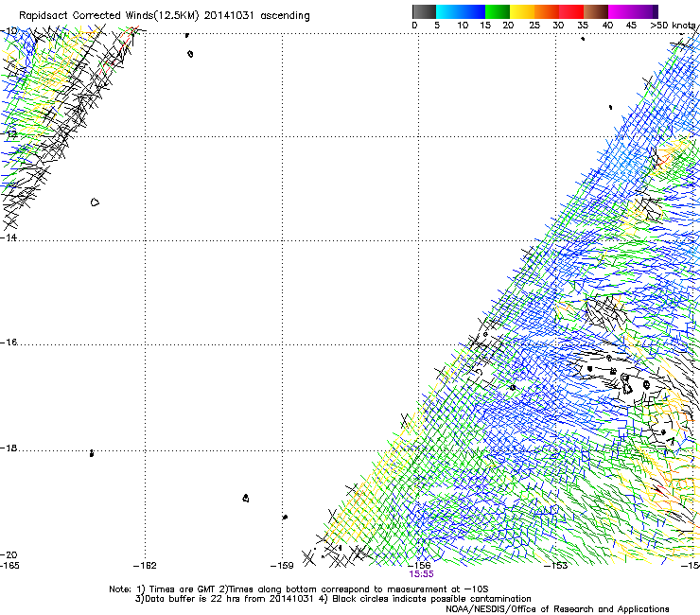The image size is (700, 615).
Task: Click the legend tick label 25
Action: (x=534, y=26)
